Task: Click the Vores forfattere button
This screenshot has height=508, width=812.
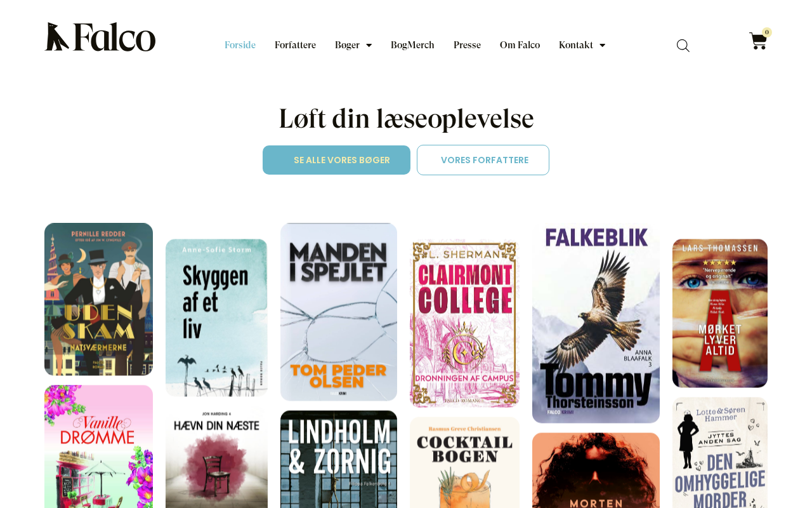Action: click(x=483, y=160)
